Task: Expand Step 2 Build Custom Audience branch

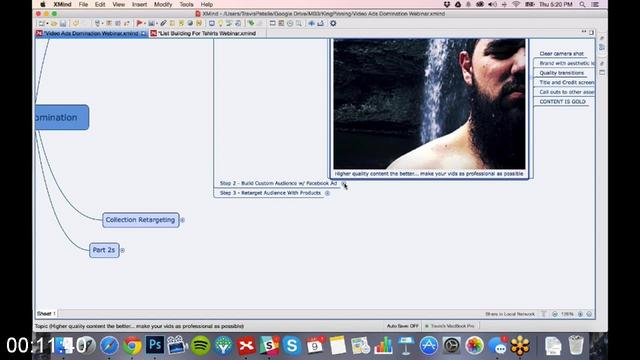Action: [343, 184]
